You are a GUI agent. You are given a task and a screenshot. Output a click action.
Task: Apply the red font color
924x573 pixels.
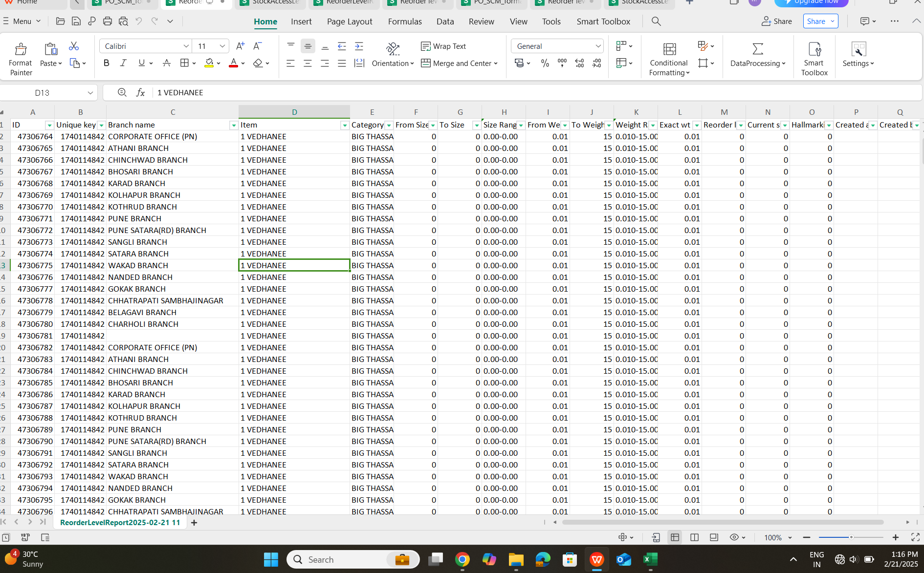pyautogui.click(x=234, y=63)
